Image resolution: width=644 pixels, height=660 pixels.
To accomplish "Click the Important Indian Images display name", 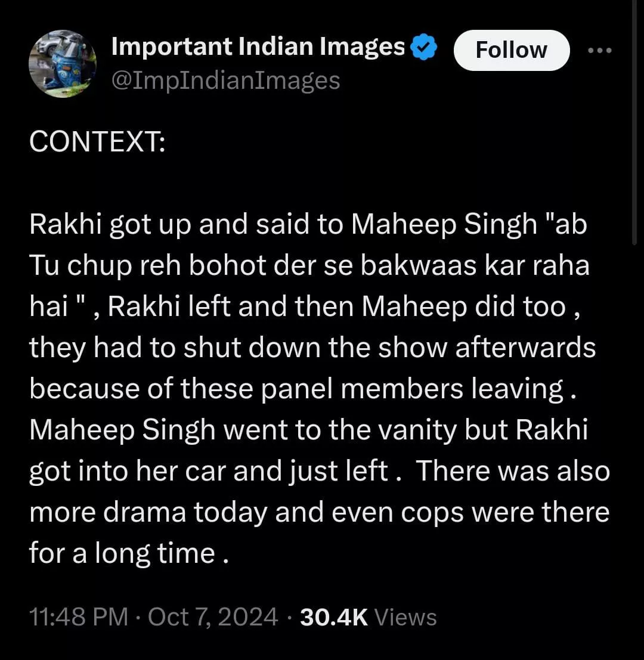I will pos(258,47).
